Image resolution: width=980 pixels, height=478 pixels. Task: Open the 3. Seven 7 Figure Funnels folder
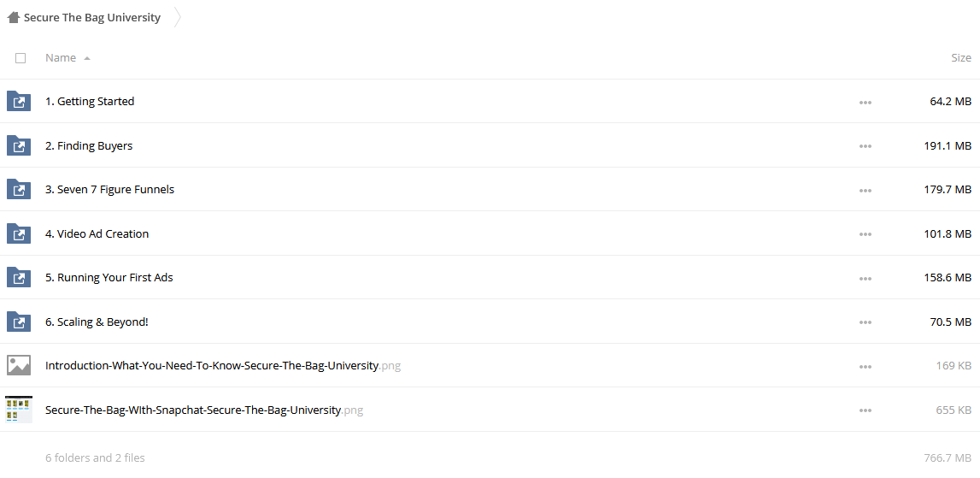coord(109,190)
